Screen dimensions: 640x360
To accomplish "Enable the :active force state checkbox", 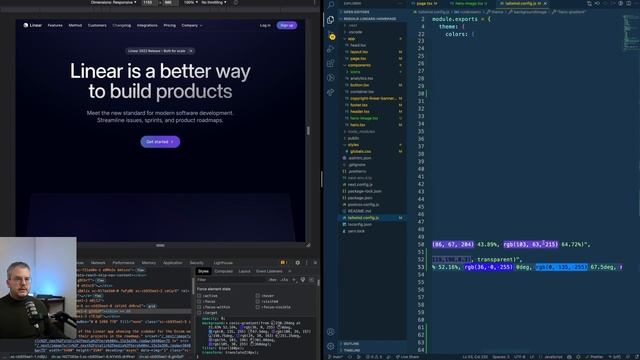I will pos(199,296).
